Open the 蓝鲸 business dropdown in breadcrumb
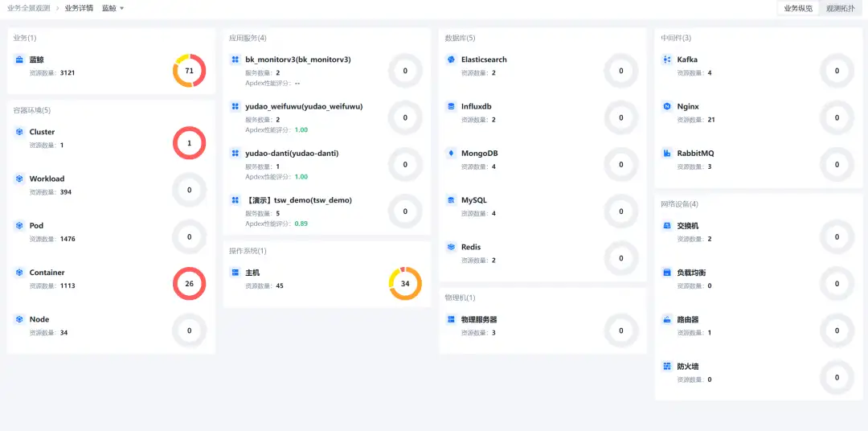The image size is (868, 431). point(113,8)
